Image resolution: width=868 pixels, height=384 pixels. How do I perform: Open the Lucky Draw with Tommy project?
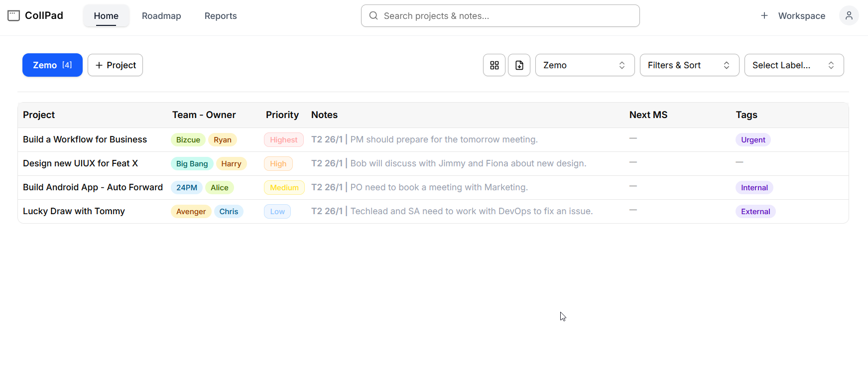pyautogui.click(x=74, y=211)
